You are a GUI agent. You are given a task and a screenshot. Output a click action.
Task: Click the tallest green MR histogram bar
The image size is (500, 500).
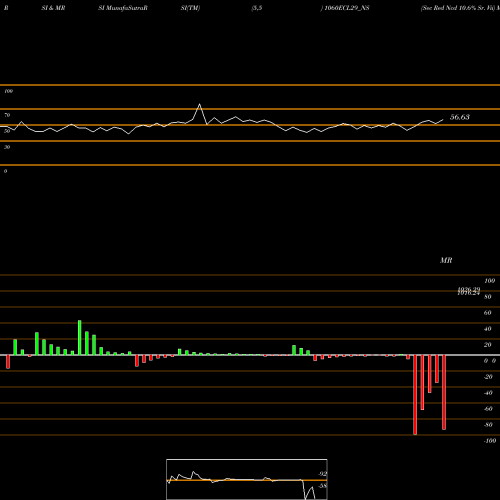[x=80, y=338]
